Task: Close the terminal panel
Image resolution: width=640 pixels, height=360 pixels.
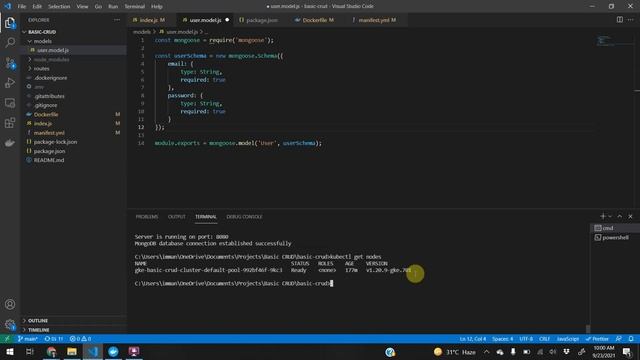Action: 631,216
